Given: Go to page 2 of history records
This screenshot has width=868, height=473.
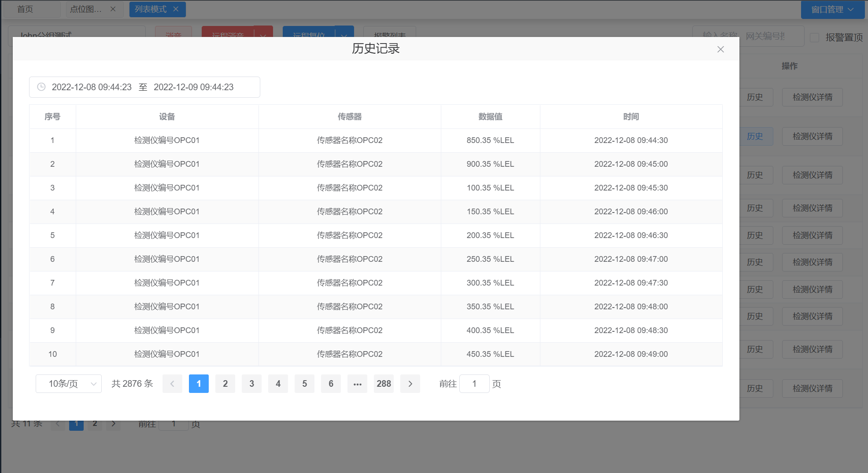Looking at the screenshot, I should click(x=225, y=384).
